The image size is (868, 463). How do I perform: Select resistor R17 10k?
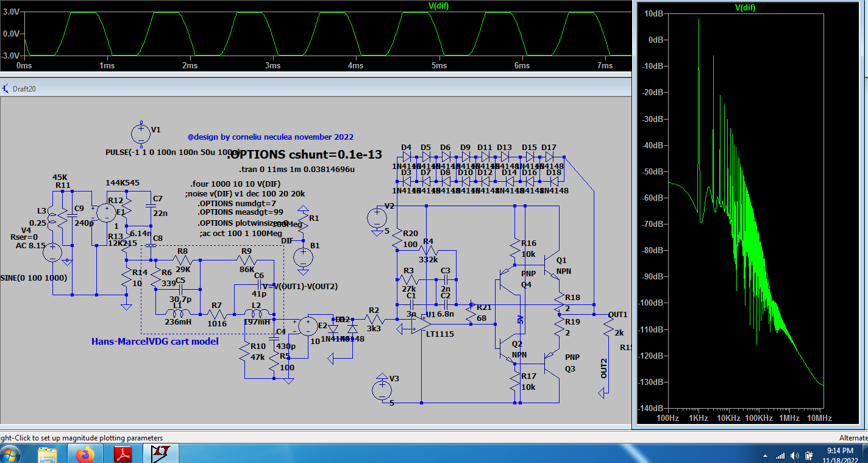[515, 382]
